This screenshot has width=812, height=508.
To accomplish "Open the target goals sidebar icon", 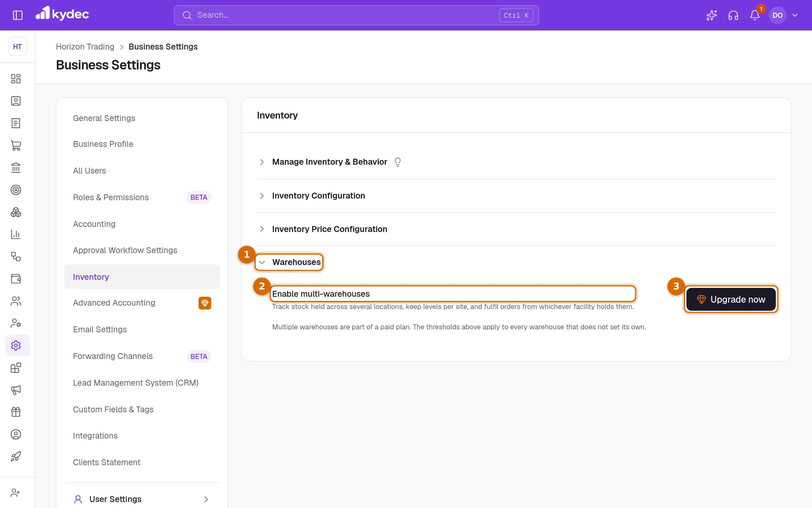I will click(16, 190).
